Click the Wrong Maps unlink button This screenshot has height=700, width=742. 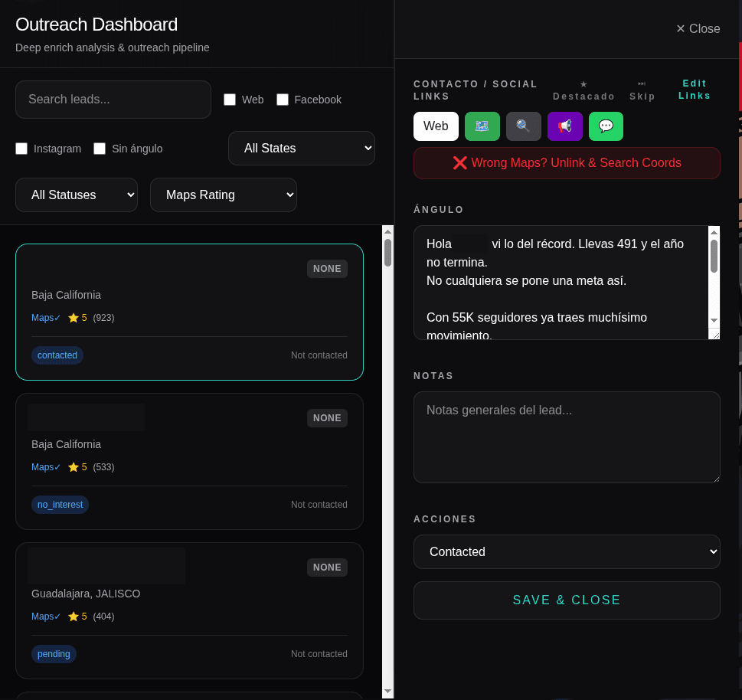567,163
